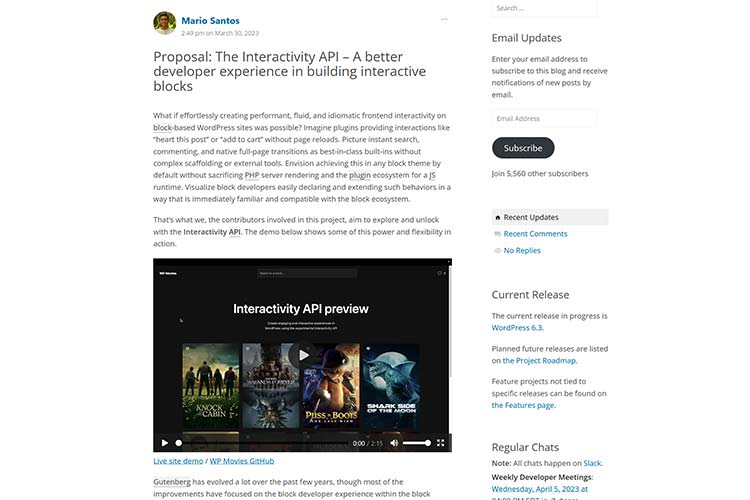Seek on the video progress bar
750x500 pixels.
tap(263, 443)
